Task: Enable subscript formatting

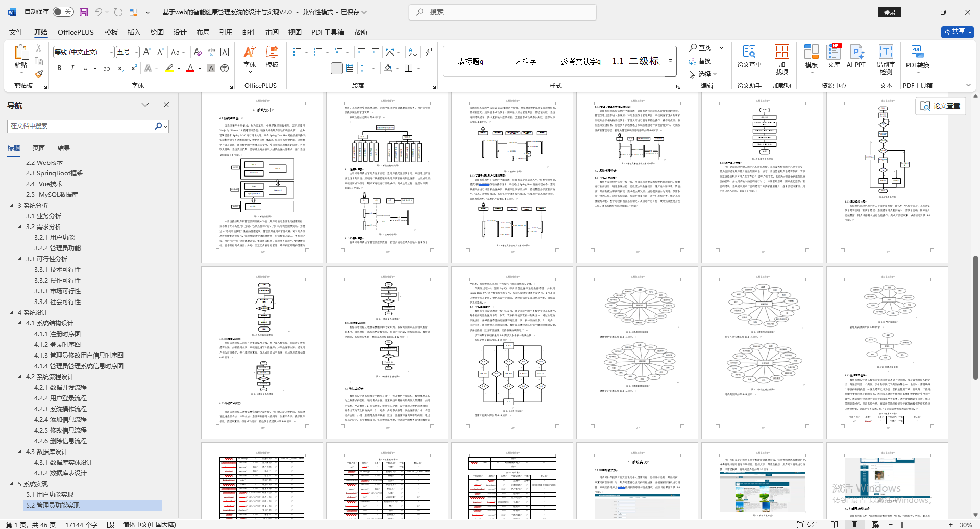Action: pos(120,68)
